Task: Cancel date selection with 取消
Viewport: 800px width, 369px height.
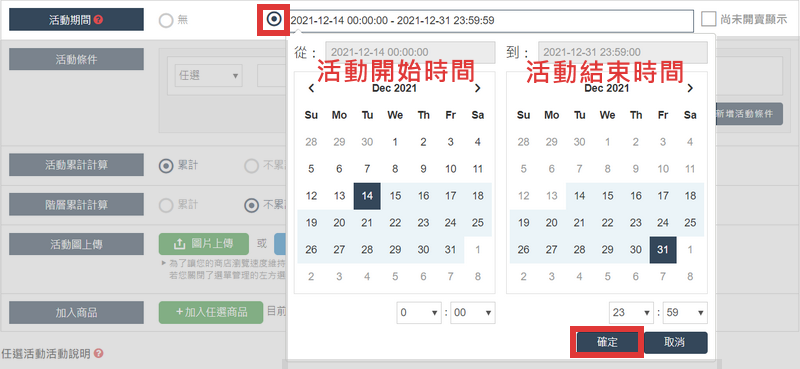Action: point(676,342)
